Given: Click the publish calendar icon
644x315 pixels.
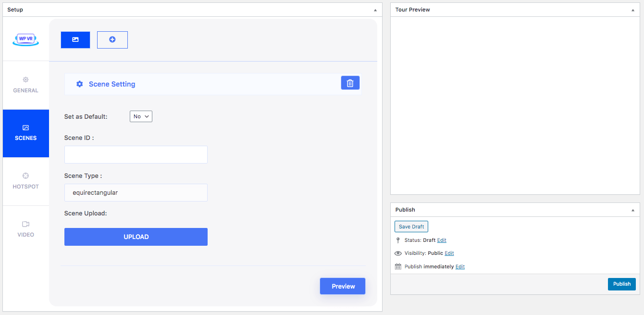Looking at the screenshot, I should click(x=398, y=266).
